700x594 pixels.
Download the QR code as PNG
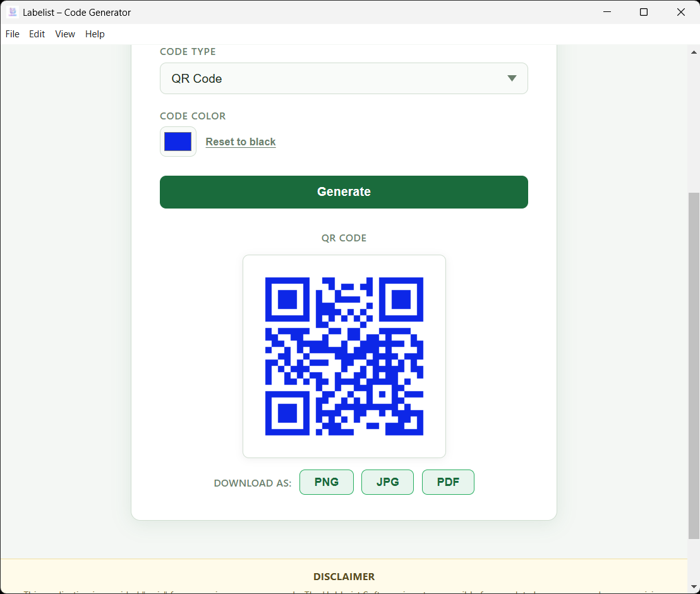pos(327,482)
